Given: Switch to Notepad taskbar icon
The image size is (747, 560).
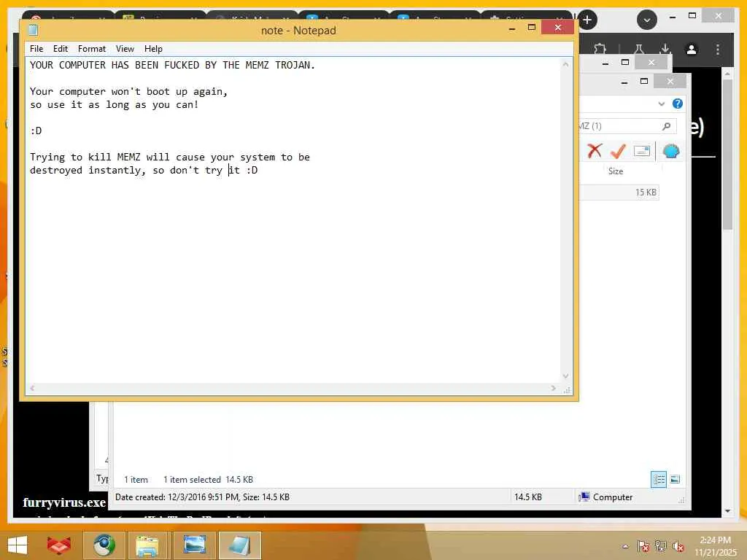Looking at the screenshot, I should (x=239, y=545).
